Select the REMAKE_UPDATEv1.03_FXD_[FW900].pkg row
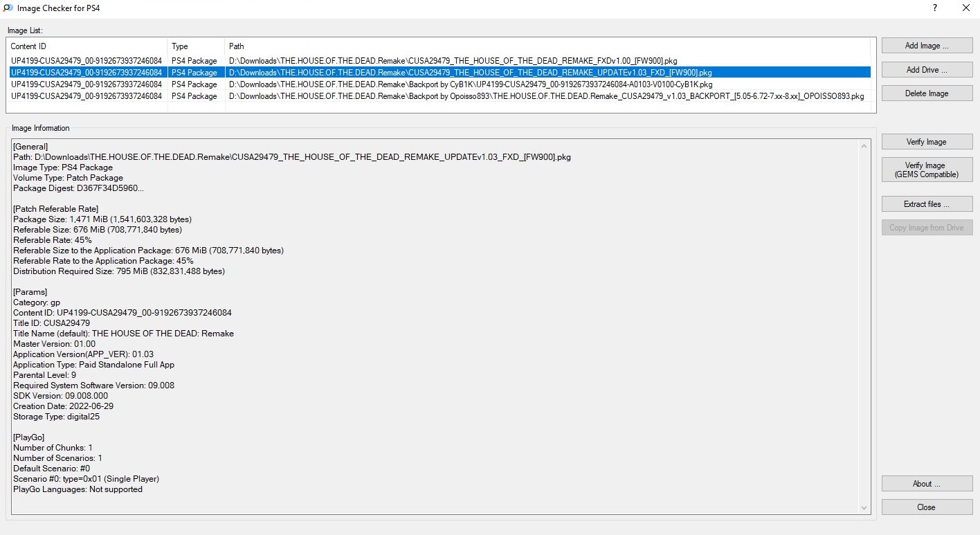 coord(438,72)
